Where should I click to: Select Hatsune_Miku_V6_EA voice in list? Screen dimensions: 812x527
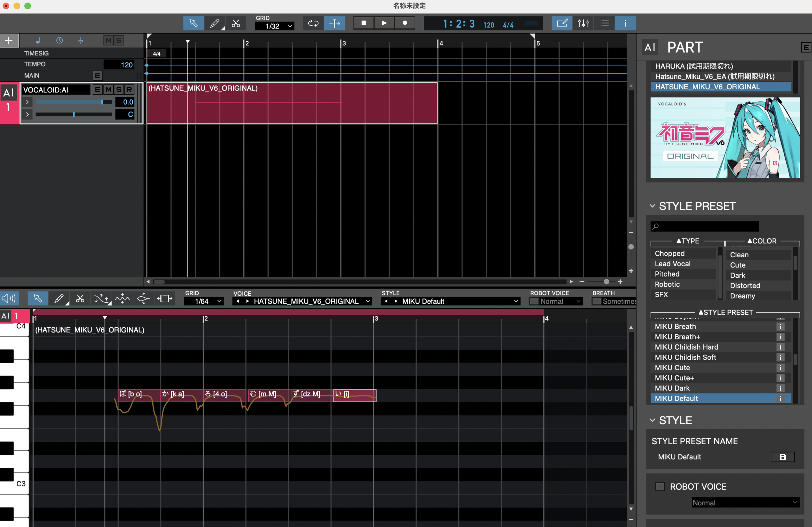coord(721,76)
